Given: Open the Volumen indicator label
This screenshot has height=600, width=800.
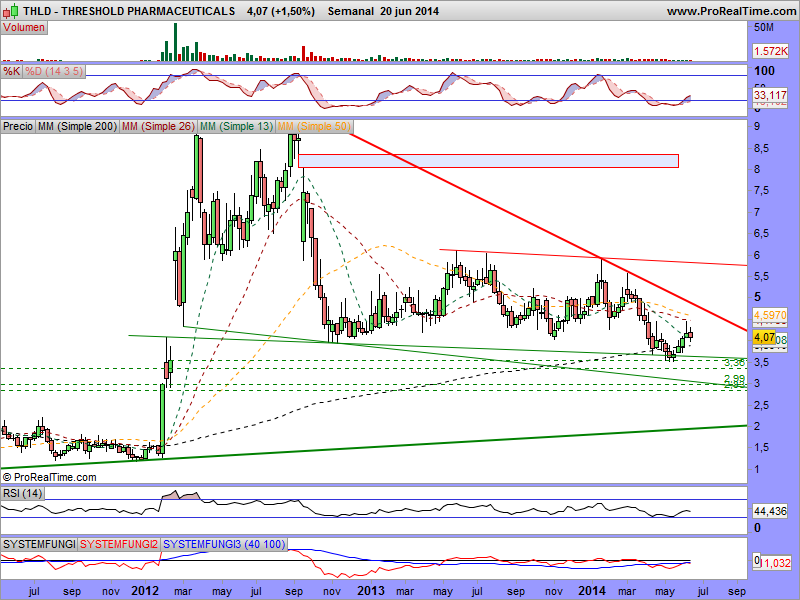Looking at the screenshot, I should (x=24, y=28).
